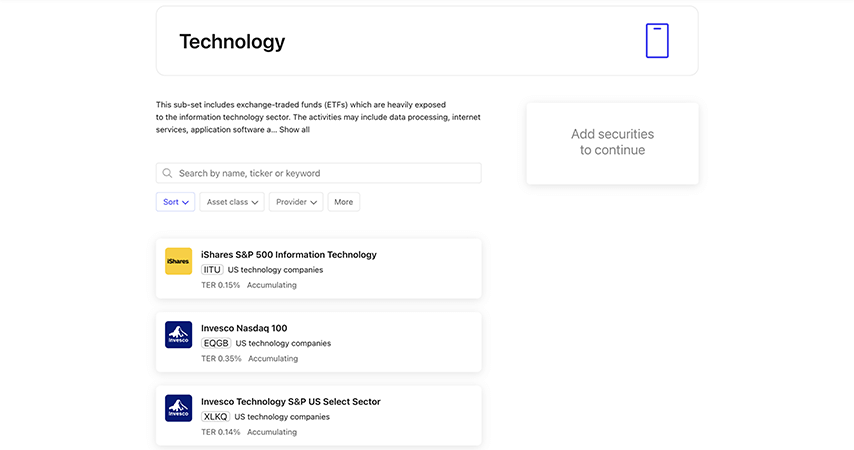Screen dimensions: 854x450
Task: Open iShares S&P 500 Information Technology
Action: click(289, 255)
